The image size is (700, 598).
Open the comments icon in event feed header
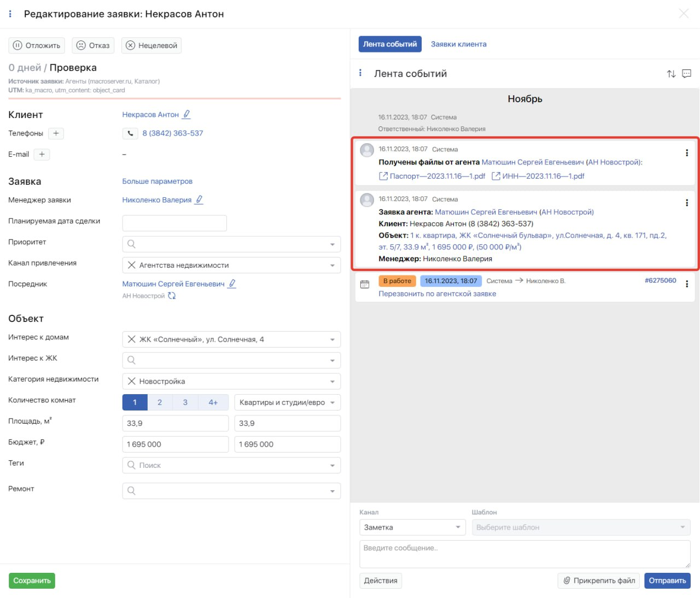tap(687, 74)
